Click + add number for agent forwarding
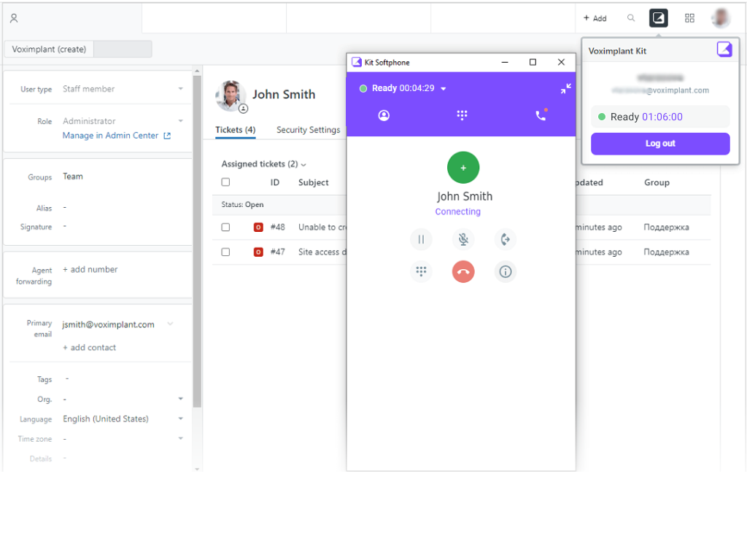747x560 pixels. [x=90, y=270]
